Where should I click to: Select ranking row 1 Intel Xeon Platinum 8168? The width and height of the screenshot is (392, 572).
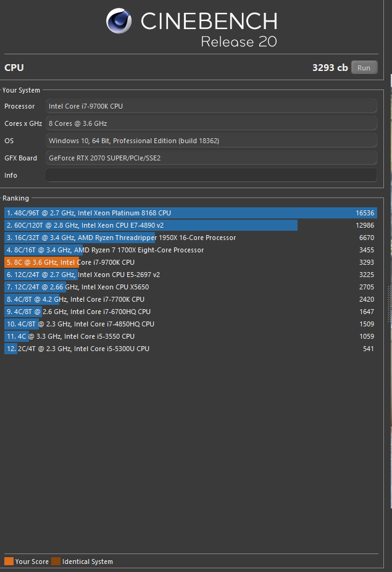point(191,213)
